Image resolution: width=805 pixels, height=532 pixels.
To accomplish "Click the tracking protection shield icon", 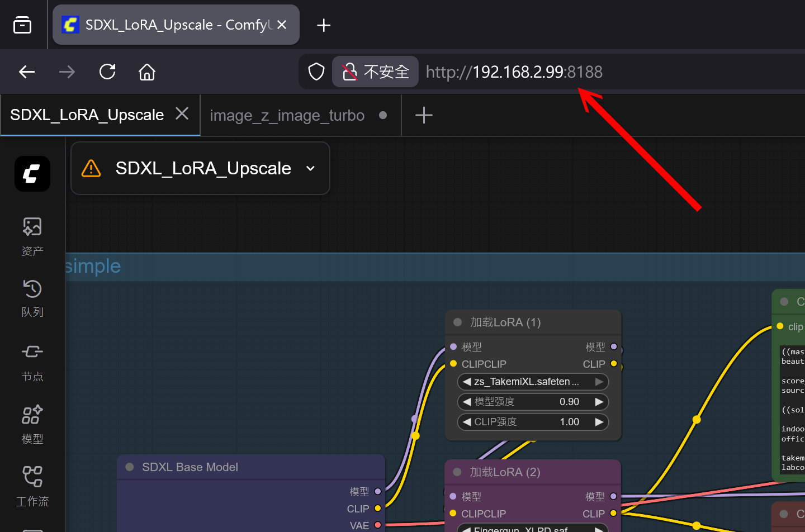I will [x=316, y=72].
